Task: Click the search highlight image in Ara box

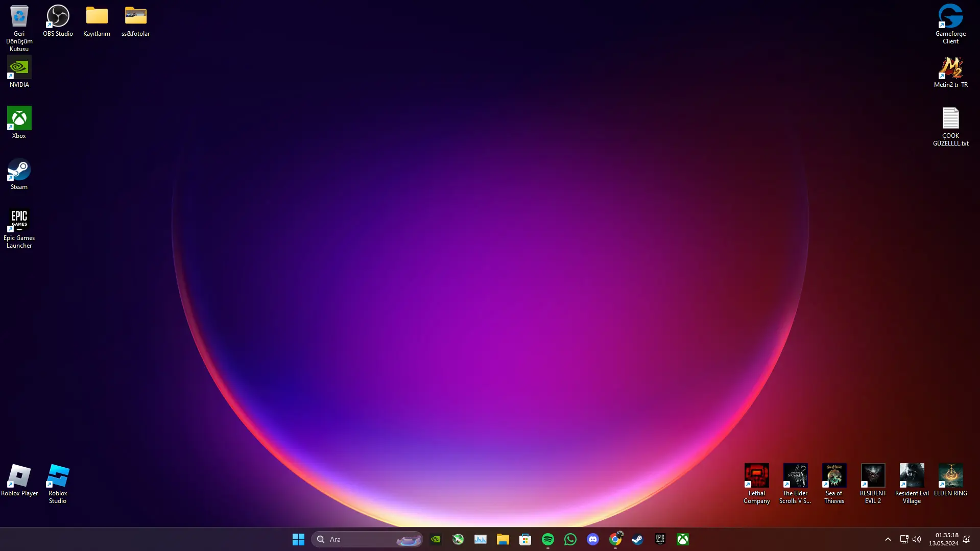Action: coord(408,539)
